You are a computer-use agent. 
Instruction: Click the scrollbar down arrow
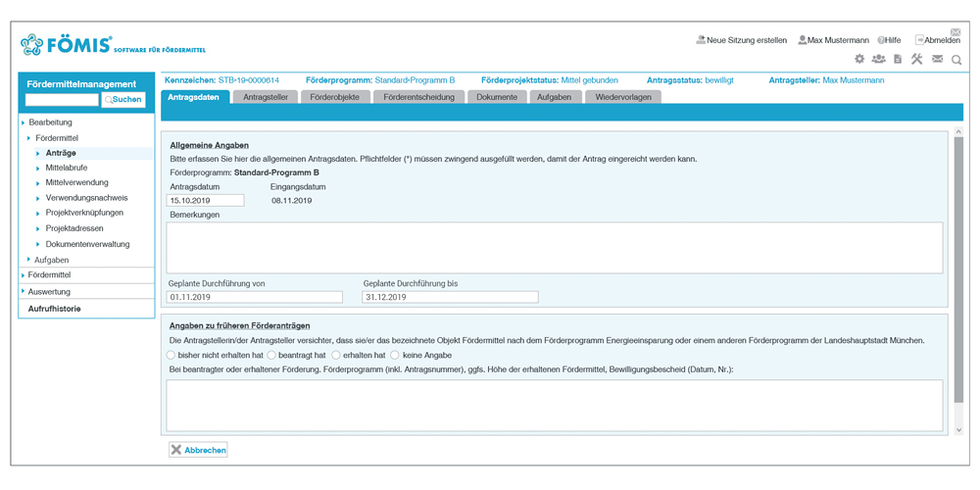959,430
